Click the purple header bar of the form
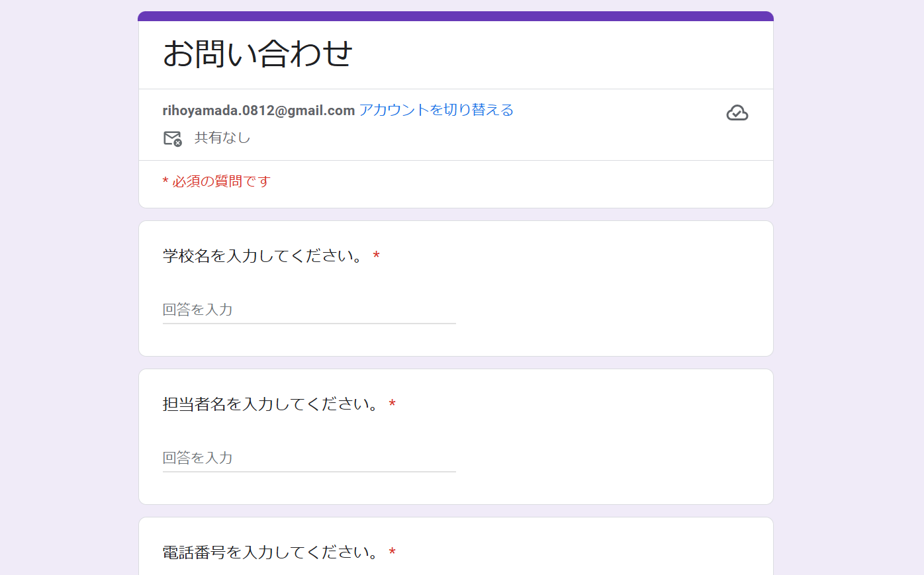 coord(455,14)
